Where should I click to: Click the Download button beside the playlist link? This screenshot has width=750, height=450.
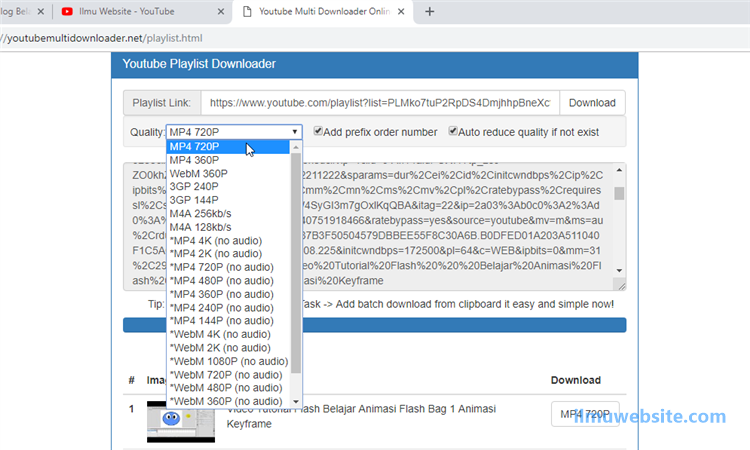click(592, 103)
